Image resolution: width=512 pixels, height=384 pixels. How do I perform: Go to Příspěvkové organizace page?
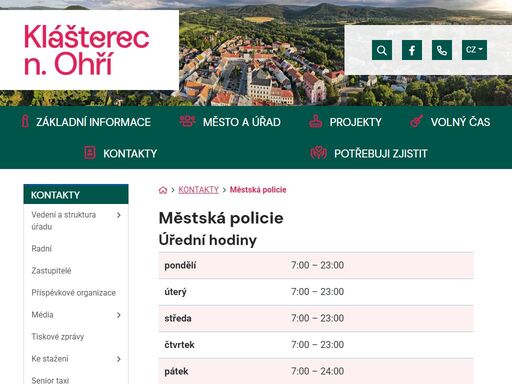73,293
